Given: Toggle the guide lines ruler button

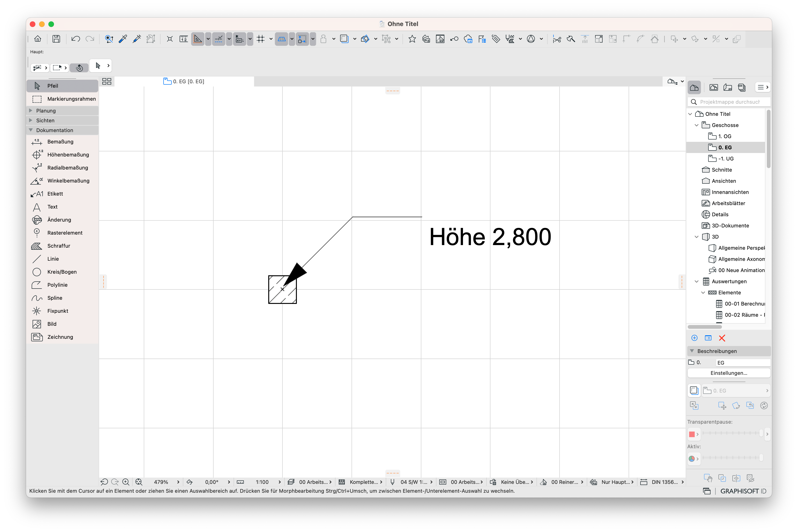Looking at the screenshot, I should tap(198, 39).
